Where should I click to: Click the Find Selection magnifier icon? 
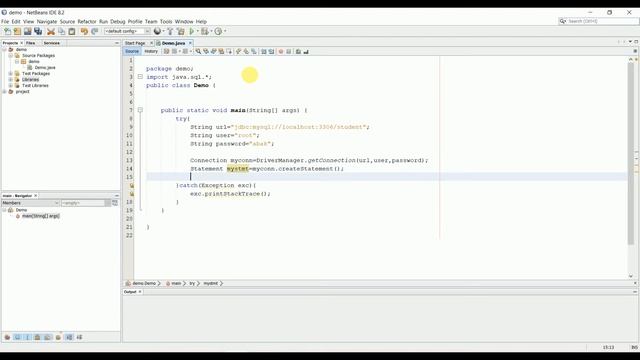pos(198,51)
